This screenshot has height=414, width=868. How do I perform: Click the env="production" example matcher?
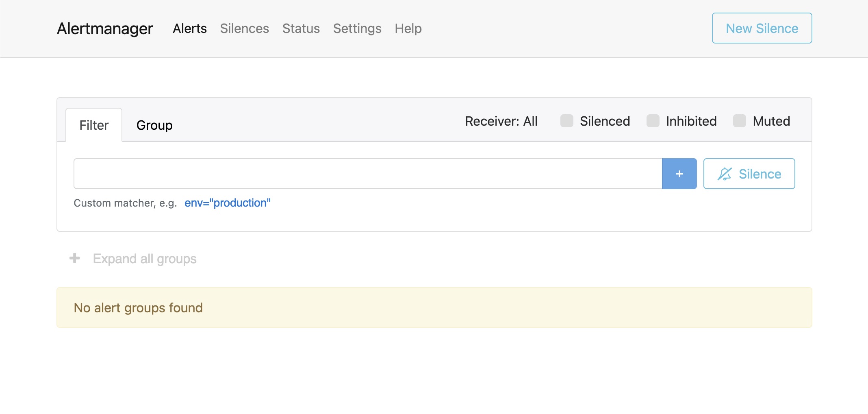[x=228, y=203]
